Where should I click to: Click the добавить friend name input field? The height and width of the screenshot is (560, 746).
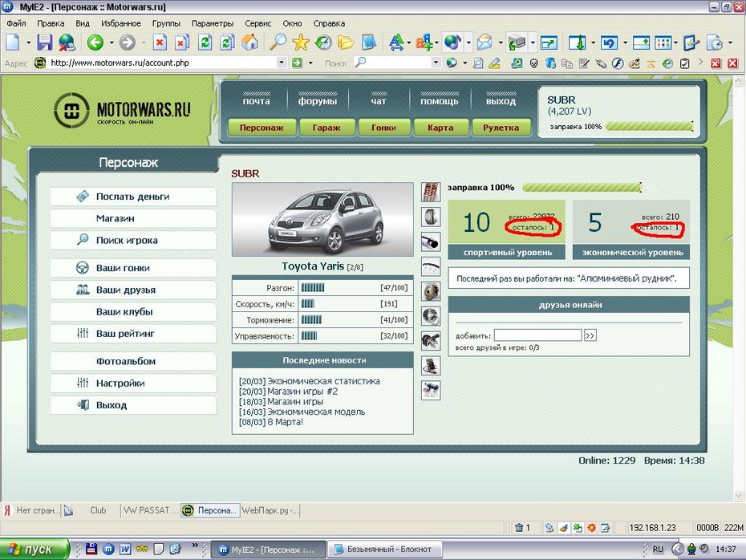(x=537, y=335)
